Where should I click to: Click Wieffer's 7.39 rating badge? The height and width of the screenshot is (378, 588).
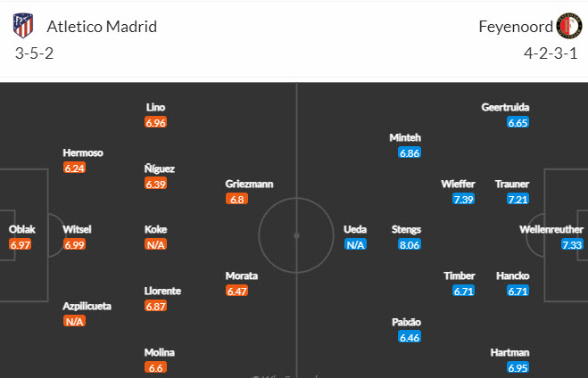(x=463, y=199)
